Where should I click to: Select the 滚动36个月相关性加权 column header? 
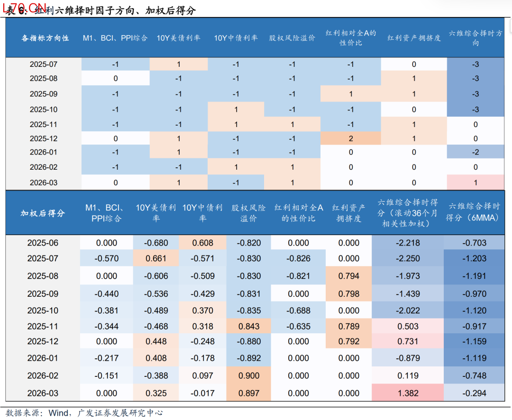pyautogui.click(x=407, y=213)
